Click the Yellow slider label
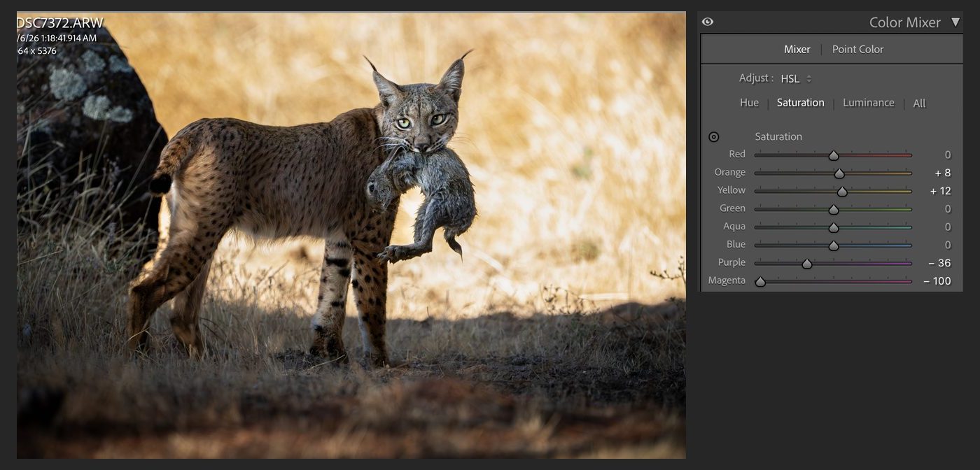Image resolution: width=980 pixels, height=470 pixels. (731, 190)
